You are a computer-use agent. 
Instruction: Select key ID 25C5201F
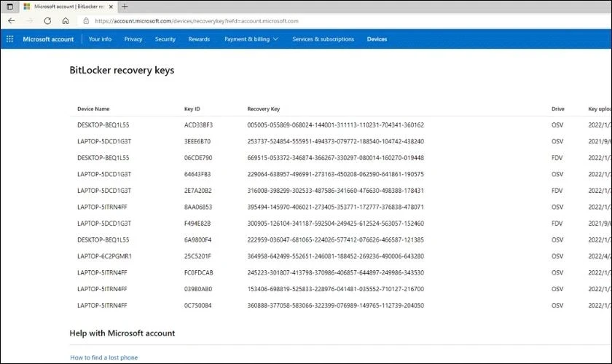[x=197, y=256]
